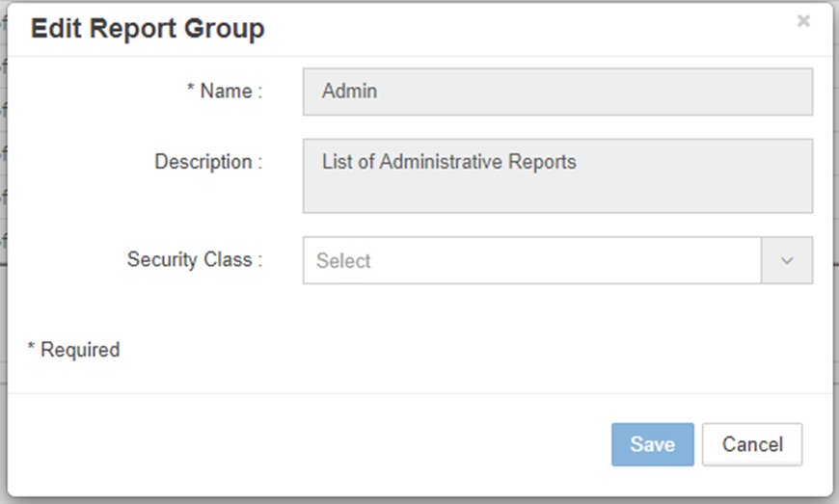This screenshot has height=504, width=839.
Task: Click the Edit Report Group title
Action: point(148,28)
